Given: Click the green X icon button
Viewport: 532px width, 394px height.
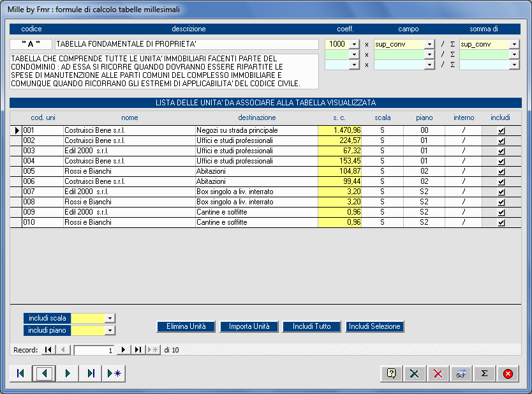Looking at the screenshot, I should point(414,374).
